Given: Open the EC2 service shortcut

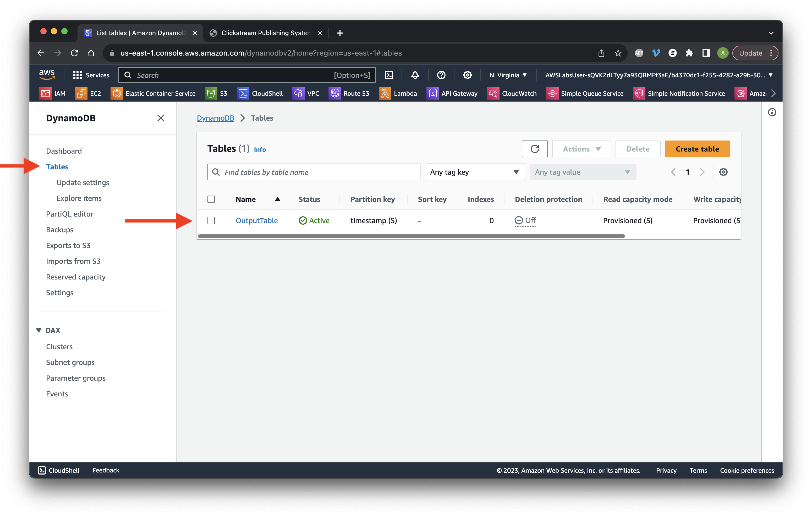Looking at the screenshot, I should (x=88, y=94).
